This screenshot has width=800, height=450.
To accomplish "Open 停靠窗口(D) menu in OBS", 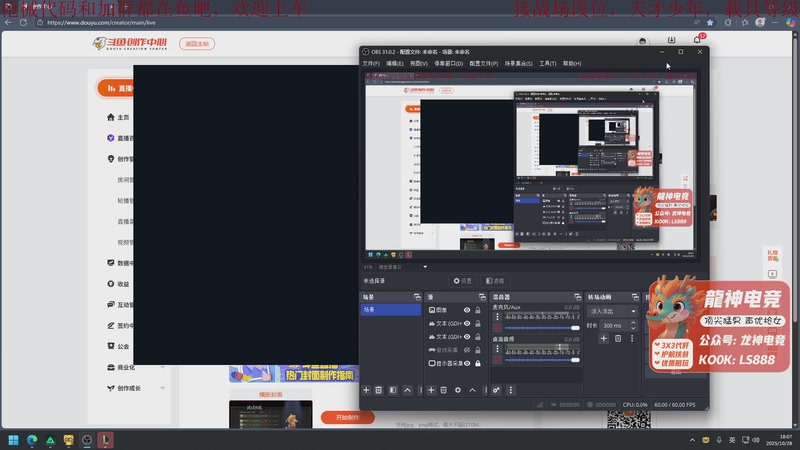I will click(448, 64).
